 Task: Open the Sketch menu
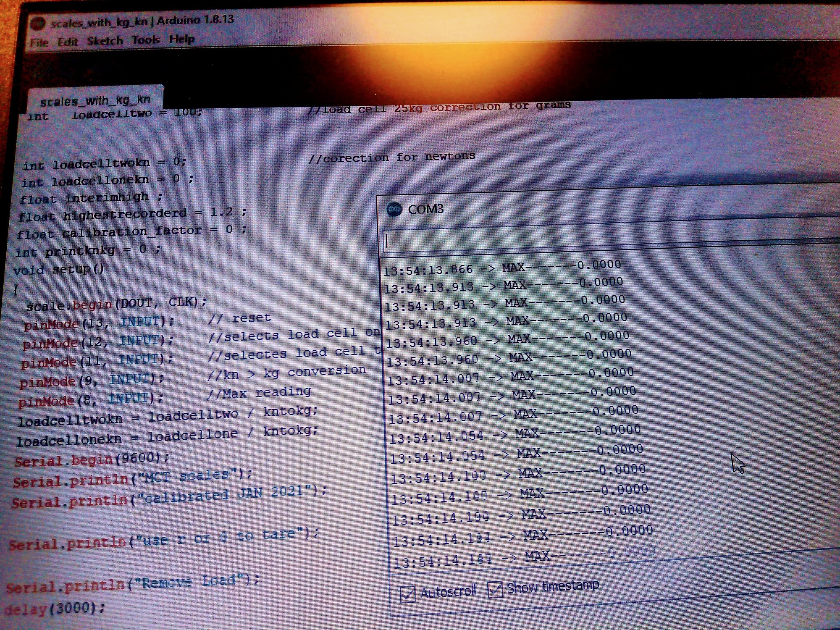[105, 41]
